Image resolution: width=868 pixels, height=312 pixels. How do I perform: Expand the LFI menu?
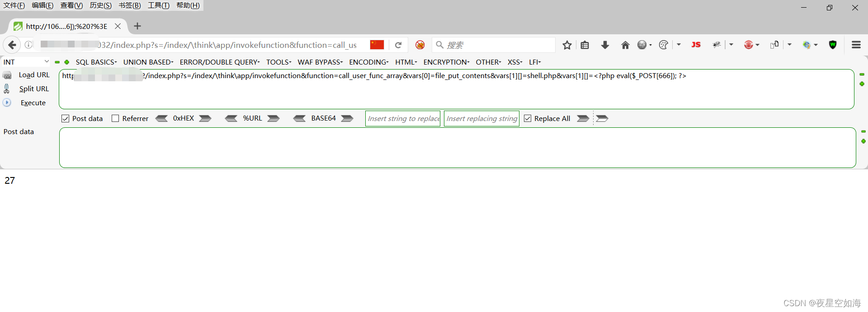click(x=535, y=62)
